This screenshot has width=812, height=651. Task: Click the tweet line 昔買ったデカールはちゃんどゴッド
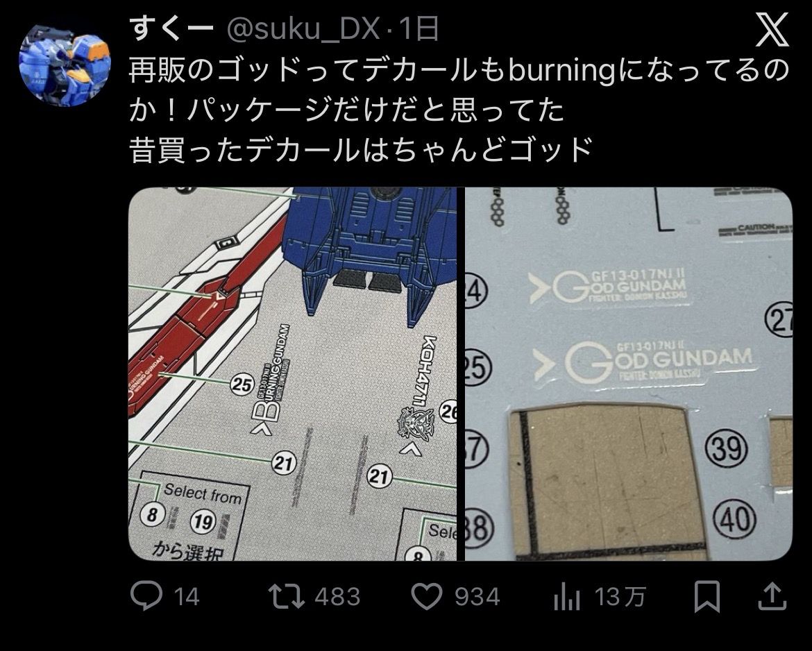360,150
